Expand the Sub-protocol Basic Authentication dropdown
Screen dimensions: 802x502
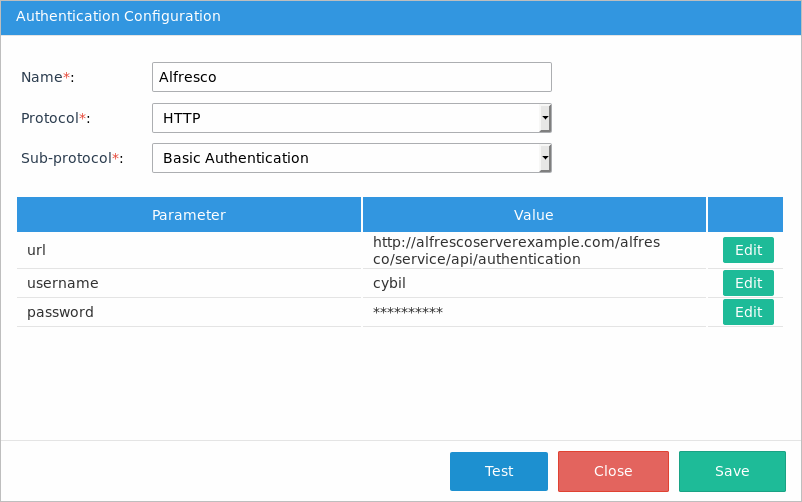[x=351, y=158]
